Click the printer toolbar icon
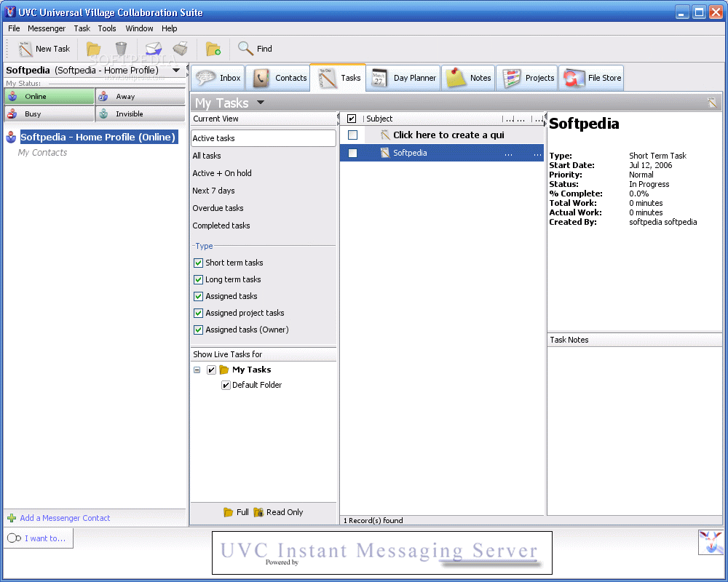728x582 pixels. [x=180, y=49]
